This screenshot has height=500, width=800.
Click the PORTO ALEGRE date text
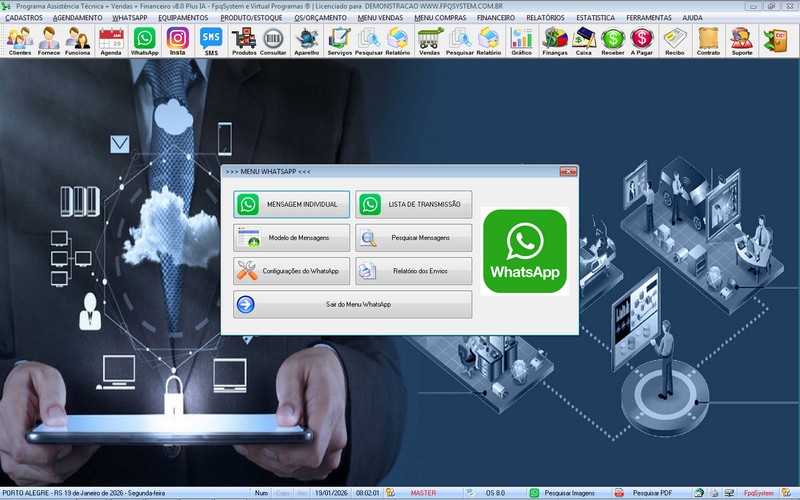coord(84,493)
